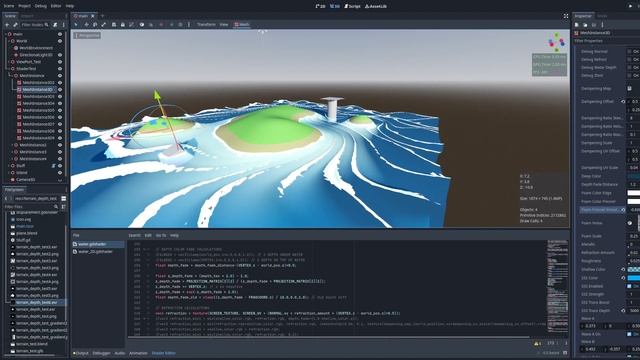Open the Editor menu

[x=56, y=6]
